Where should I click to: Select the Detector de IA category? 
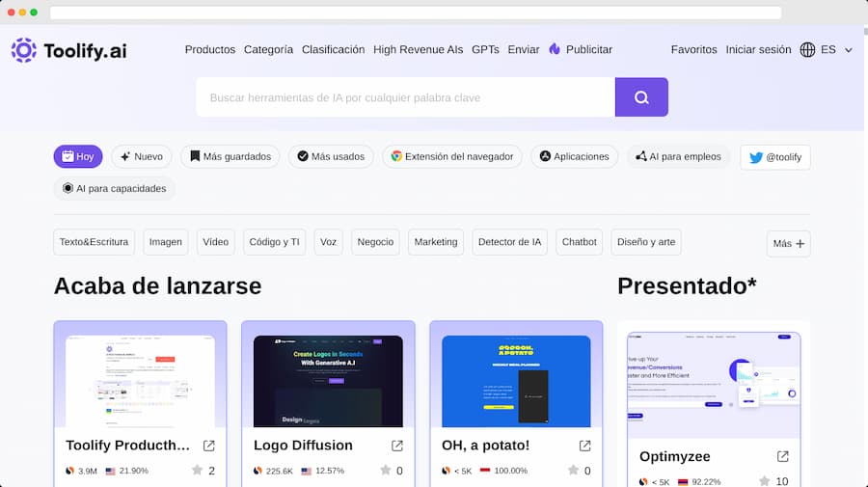click(510, 242)
